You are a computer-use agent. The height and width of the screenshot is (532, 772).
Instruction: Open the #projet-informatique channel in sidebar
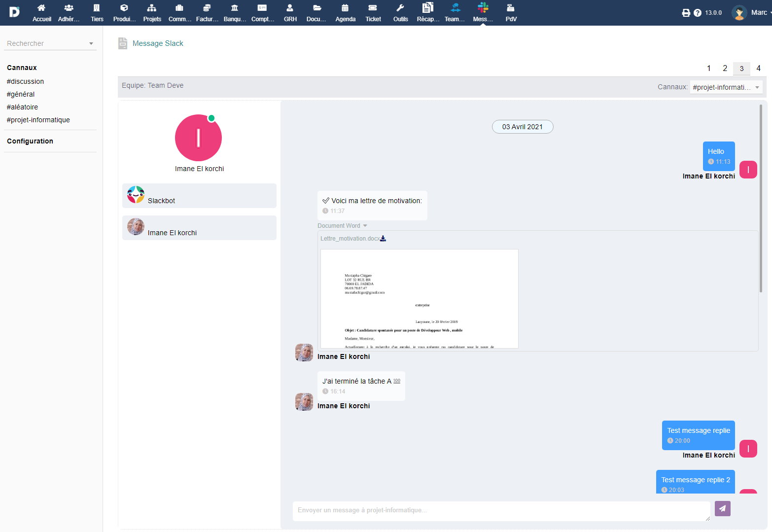click(x=38, y=120)
